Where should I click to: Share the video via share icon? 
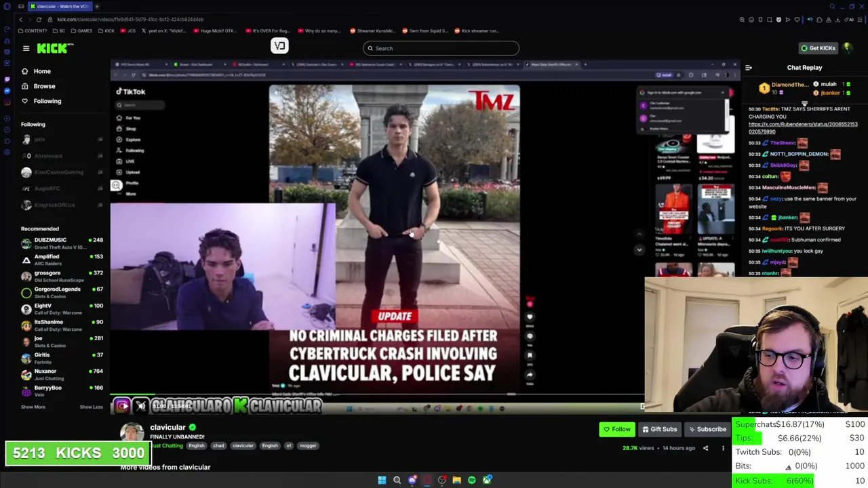click(705, 448)
